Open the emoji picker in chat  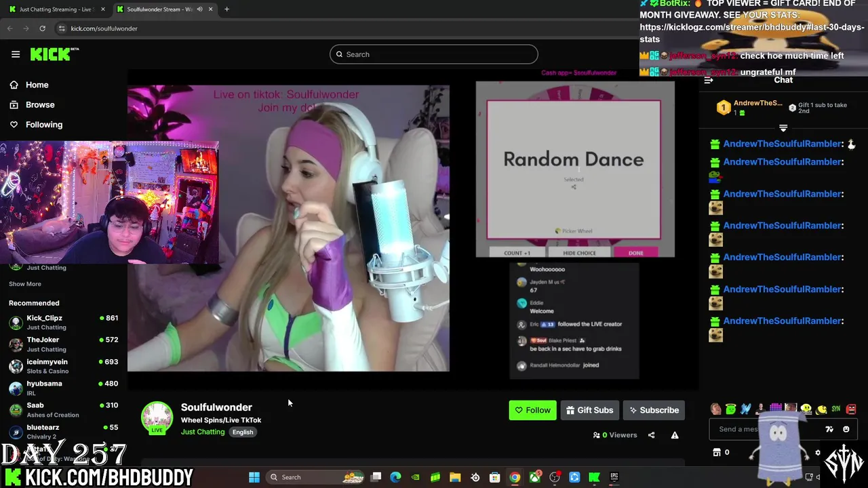pyautogui.click(x=846, y=429)
